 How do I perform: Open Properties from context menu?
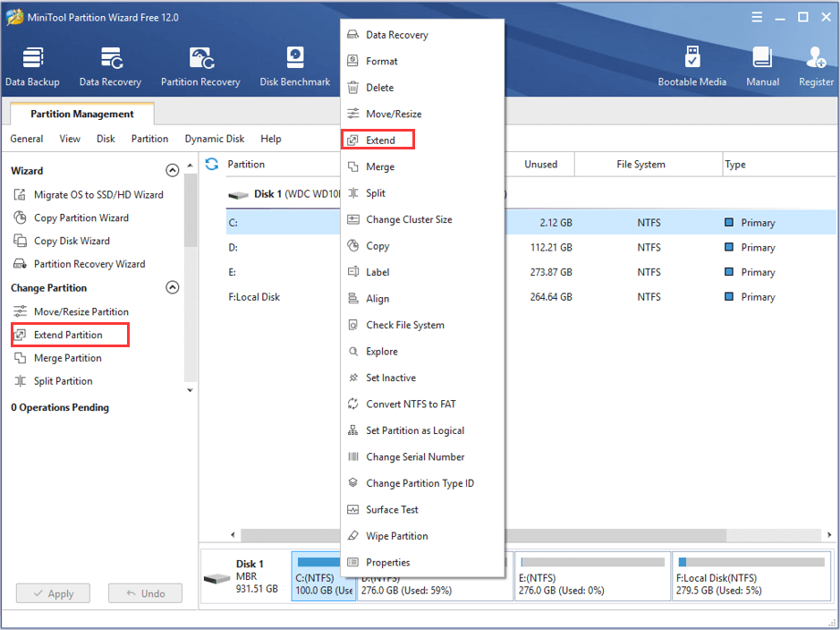point(422,562)
